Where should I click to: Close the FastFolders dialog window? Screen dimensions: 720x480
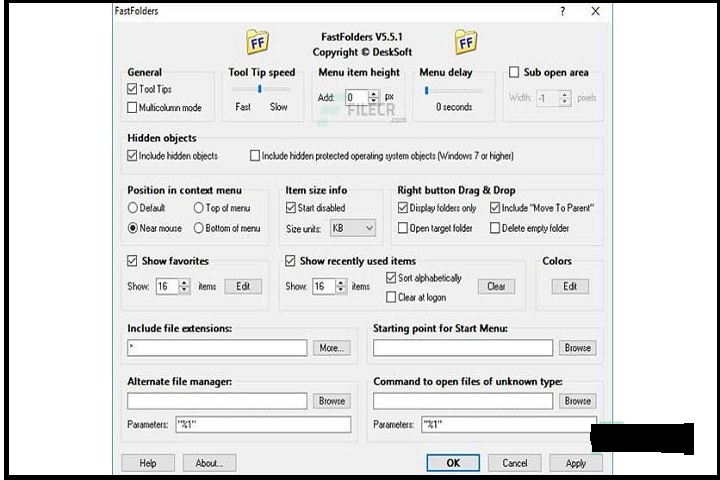(596, 12)
